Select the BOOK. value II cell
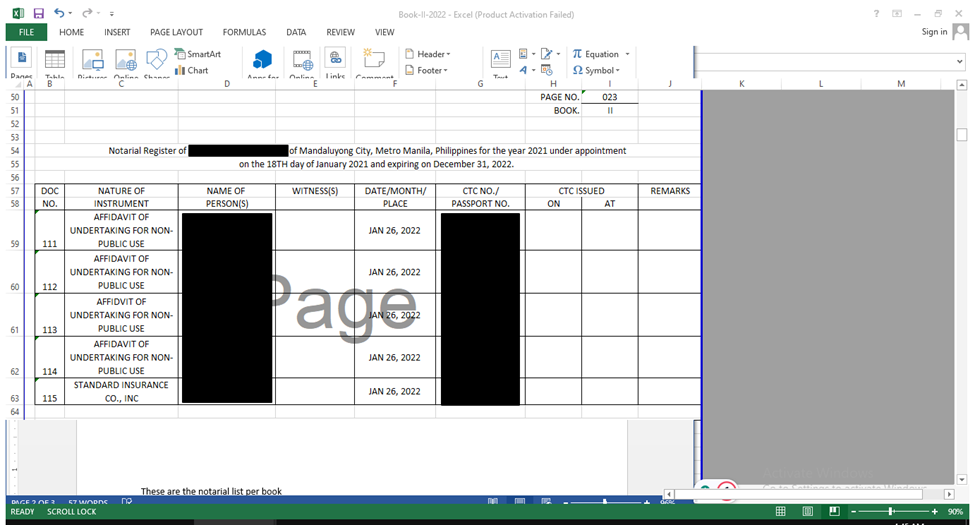This screenshot has height=525, width=975. click(609, 110)
